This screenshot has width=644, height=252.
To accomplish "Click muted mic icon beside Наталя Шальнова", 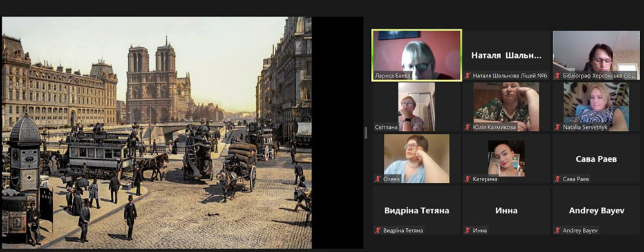I will click(468, 75).
